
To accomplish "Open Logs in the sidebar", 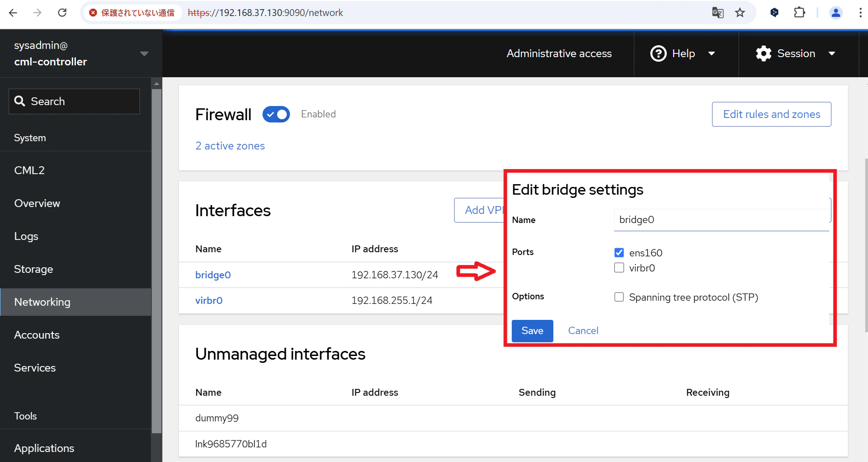I will 75,236.
